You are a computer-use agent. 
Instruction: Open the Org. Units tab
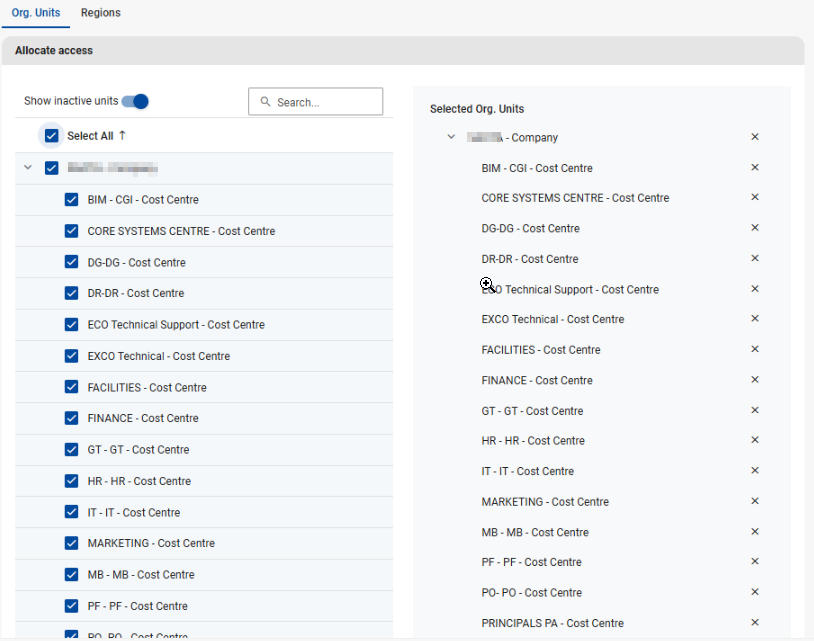36,13
